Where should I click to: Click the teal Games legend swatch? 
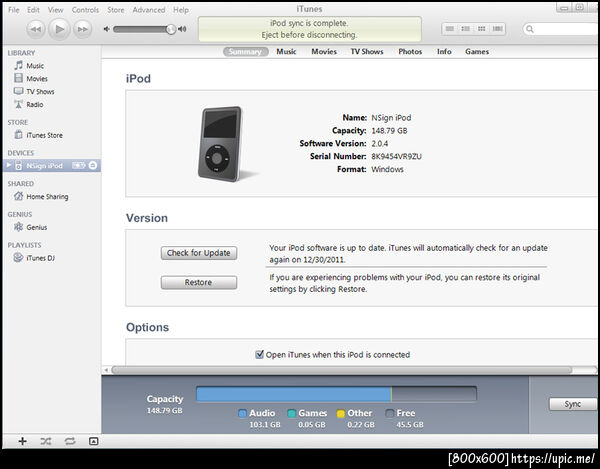click(x=291, y=414)
